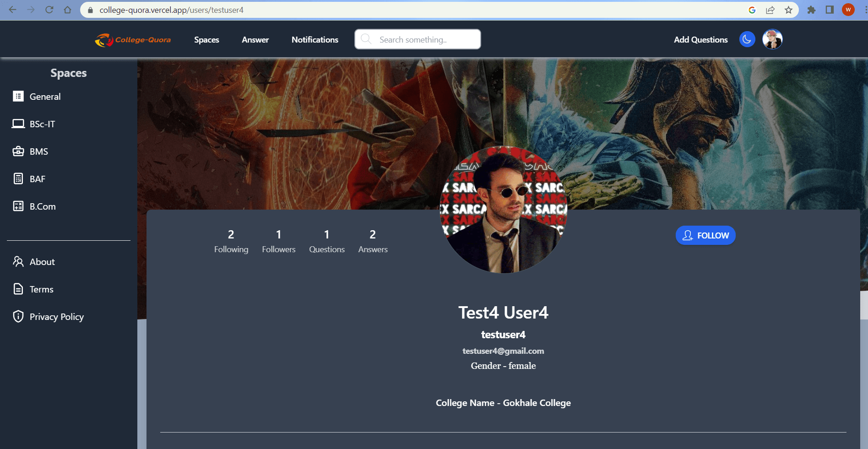
Task: Click the share page icon in address bar
Action: [770, 10]
